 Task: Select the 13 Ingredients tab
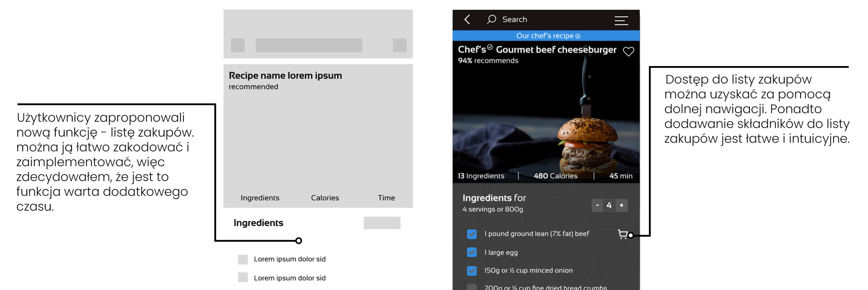point(481,176)
